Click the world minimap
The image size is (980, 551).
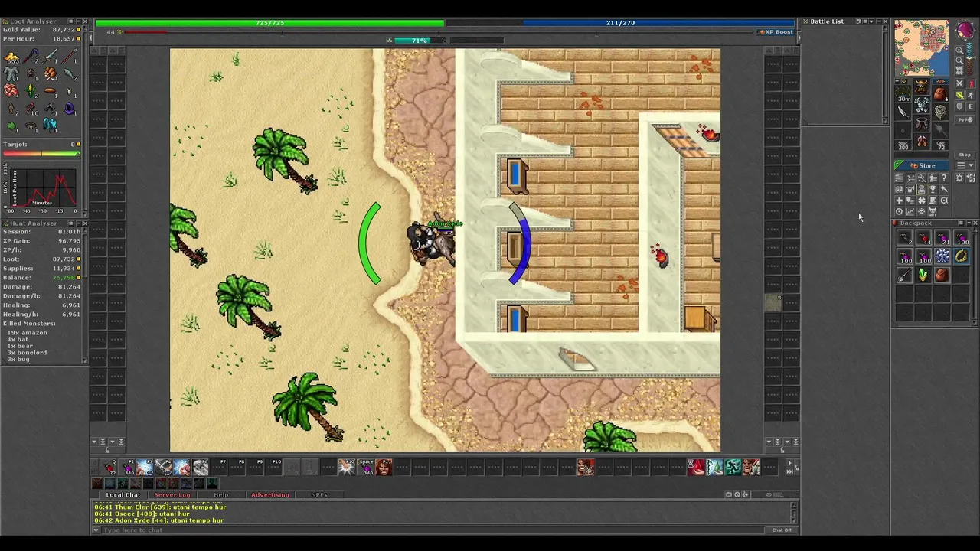(x=921, y=49)
